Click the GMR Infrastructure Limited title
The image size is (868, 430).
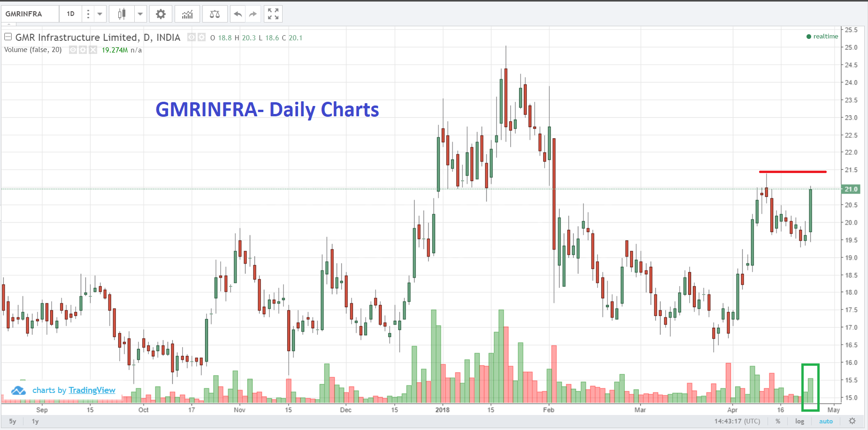(x=98, y=38)
